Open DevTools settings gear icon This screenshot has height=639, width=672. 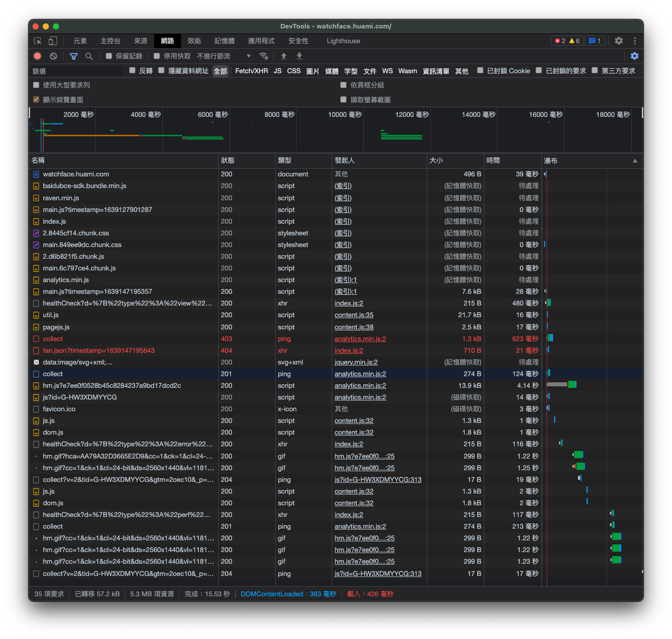(x=619, y=41)
